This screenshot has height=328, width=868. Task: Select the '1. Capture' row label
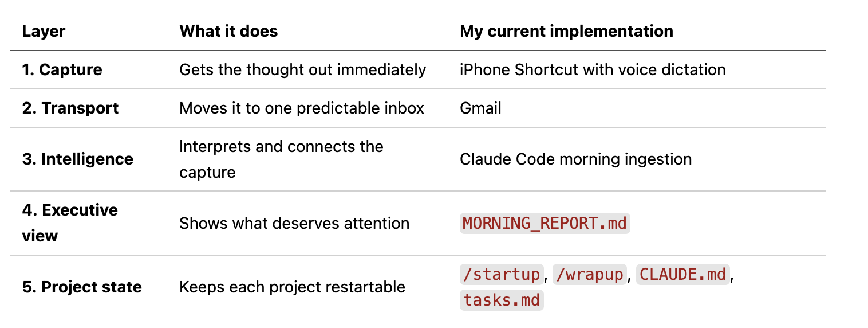62,70
